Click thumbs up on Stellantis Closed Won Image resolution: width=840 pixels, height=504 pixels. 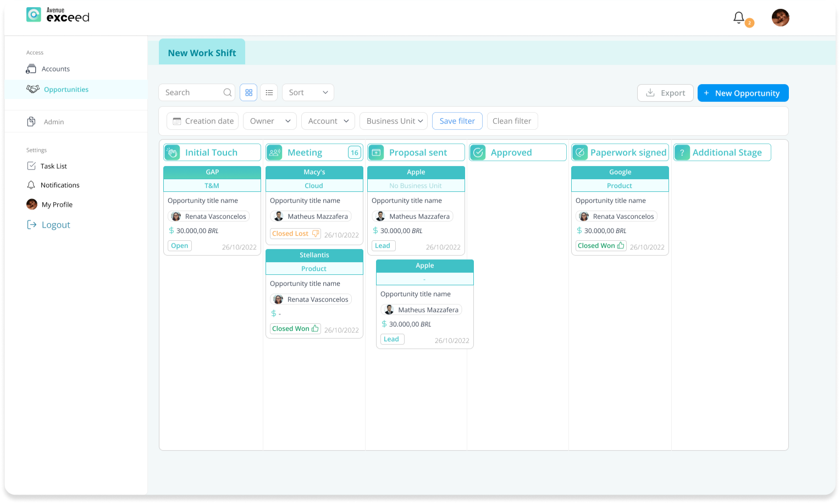click(315, 329)
